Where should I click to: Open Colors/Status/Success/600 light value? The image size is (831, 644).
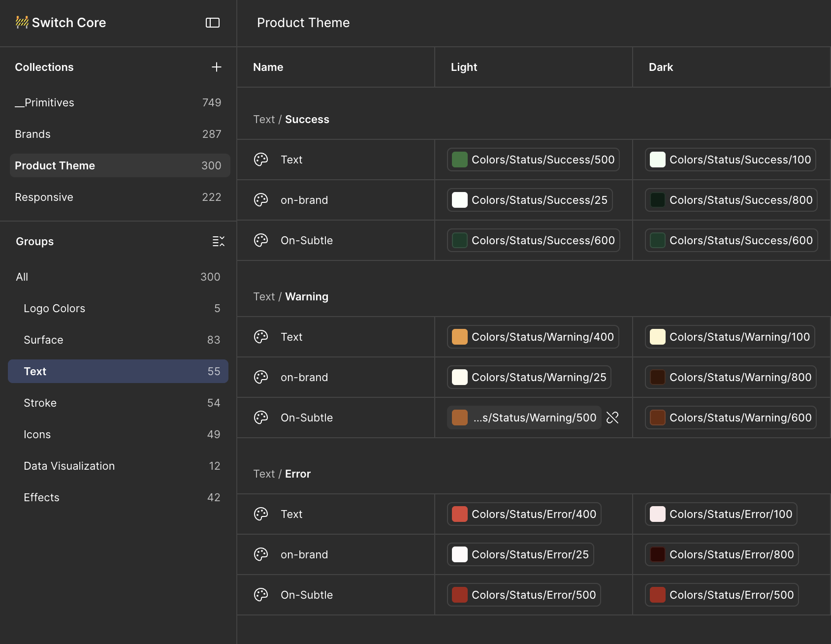click(x=534, y=240)
